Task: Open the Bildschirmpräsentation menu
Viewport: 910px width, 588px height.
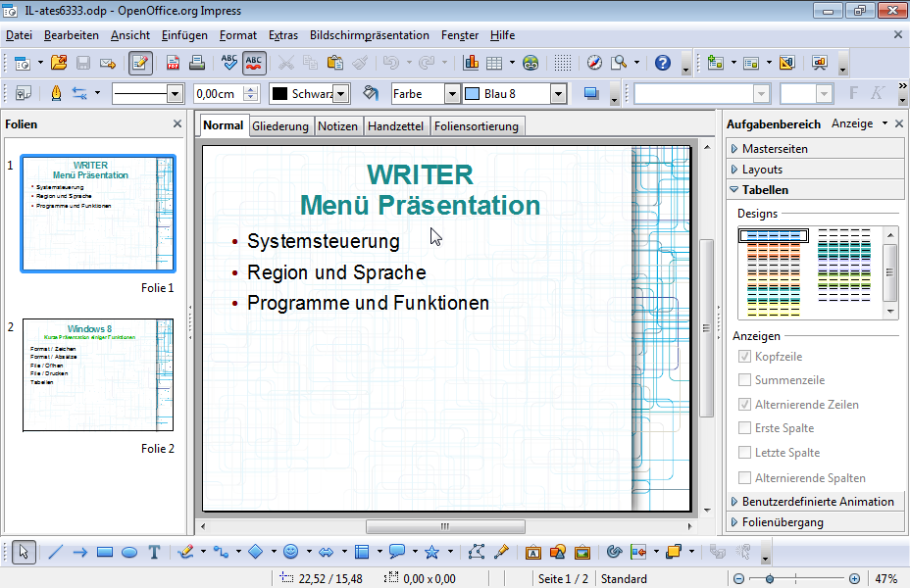Action: (x=370, y=35)
